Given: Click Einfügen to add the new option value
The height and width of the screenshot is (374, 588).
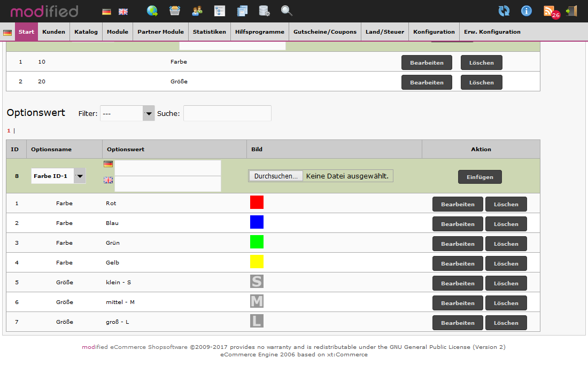Looking at the screenshot, I should pyautogui.click(x=479, y=177).
